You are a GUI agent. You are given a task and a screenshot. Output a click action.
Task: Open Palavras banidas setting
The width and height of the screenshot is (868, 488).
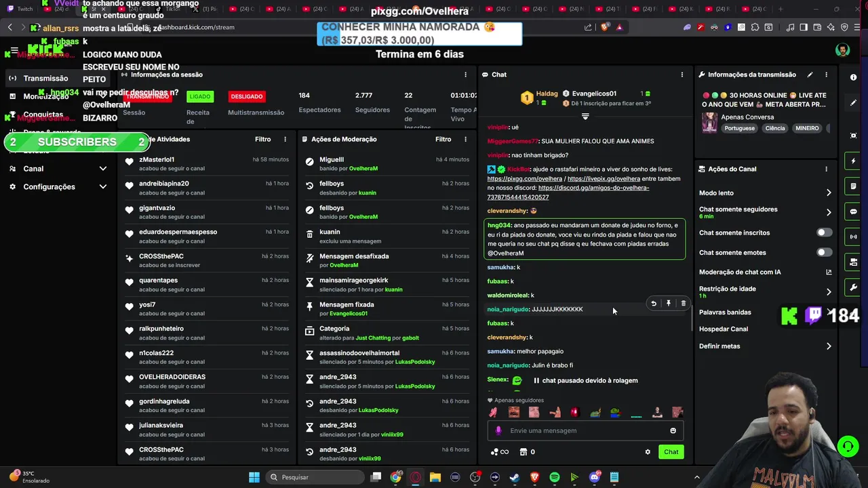click(x=725, y=312)
